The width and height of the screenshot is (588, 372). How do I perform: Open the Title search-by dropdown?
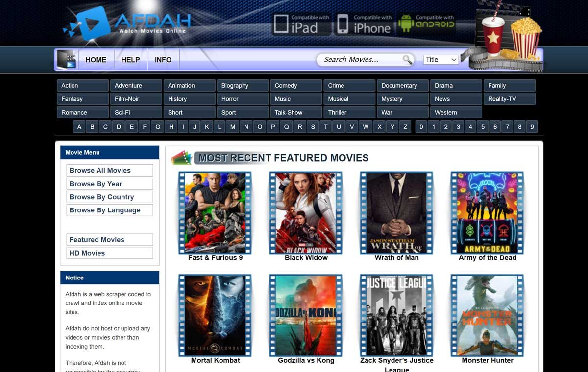(x=440, y=59)
